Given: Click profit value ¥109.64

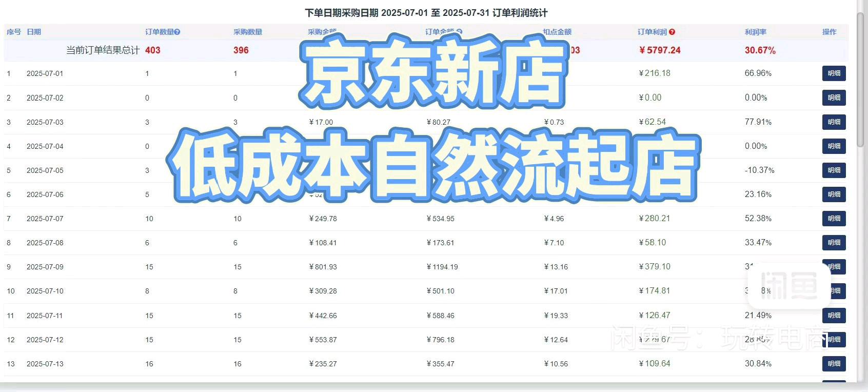Looking at the screenshot, I should (x=655, y=364).
